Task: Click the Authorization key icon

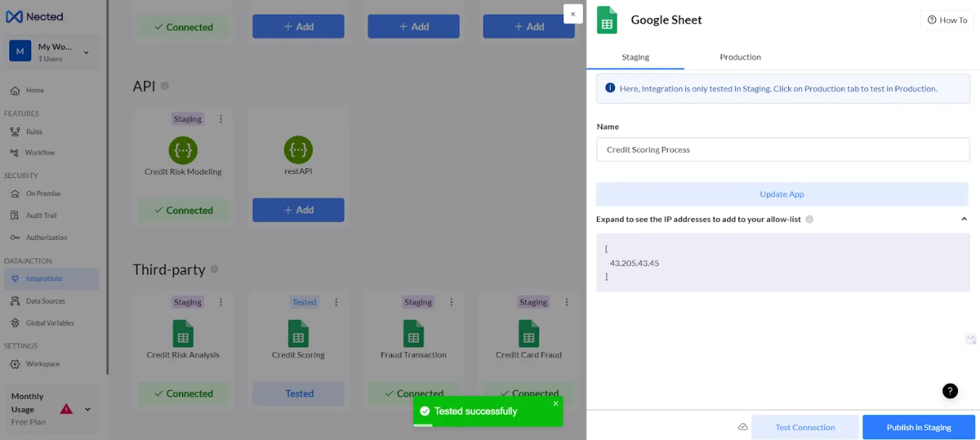Action: click(x=15, y=237)
